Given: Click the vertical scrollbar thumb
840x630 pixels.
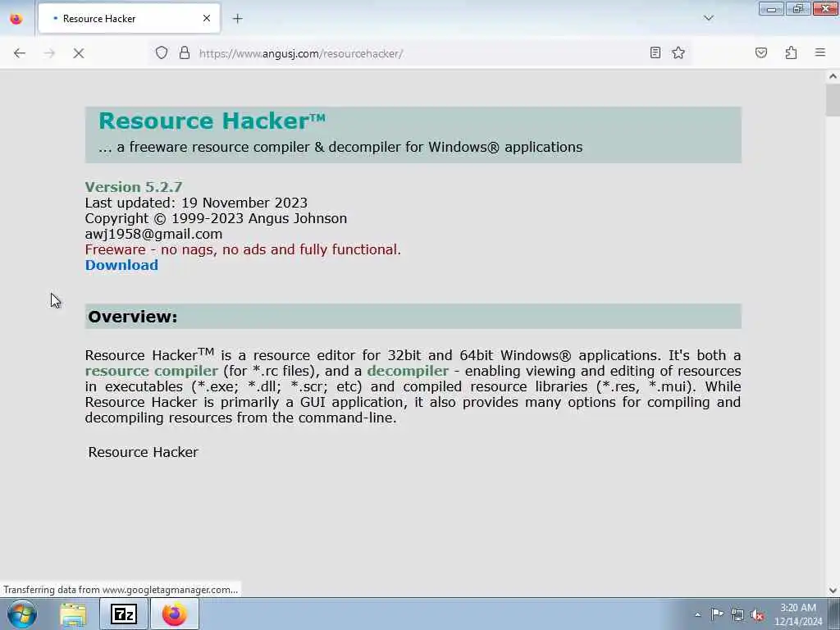Looking at the screenshot, I should pos(833,100).
